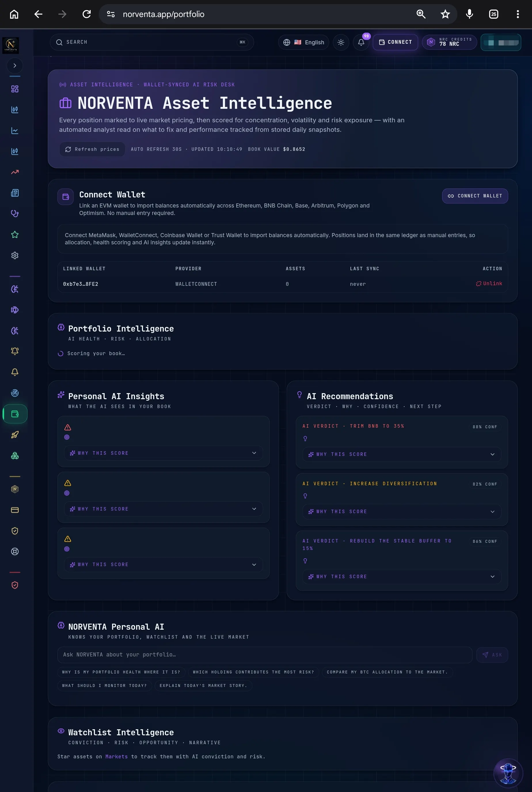Open the notifications bell with 98 badge

pos(361,42)
